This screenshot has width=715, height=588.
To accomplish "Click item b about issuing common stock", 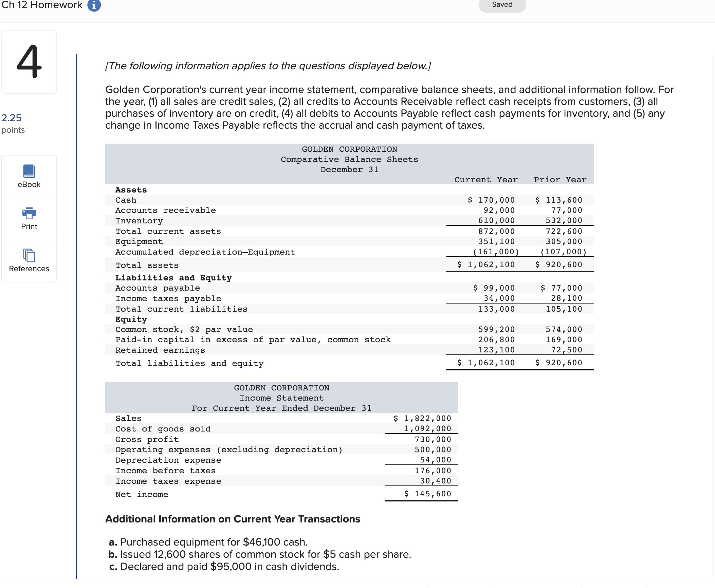I will 260,554.
